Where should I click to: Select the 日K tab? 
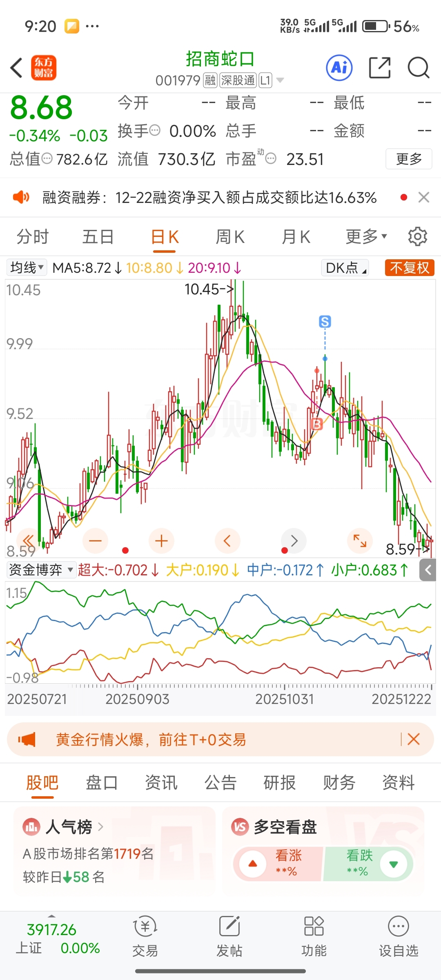(165, 237)
